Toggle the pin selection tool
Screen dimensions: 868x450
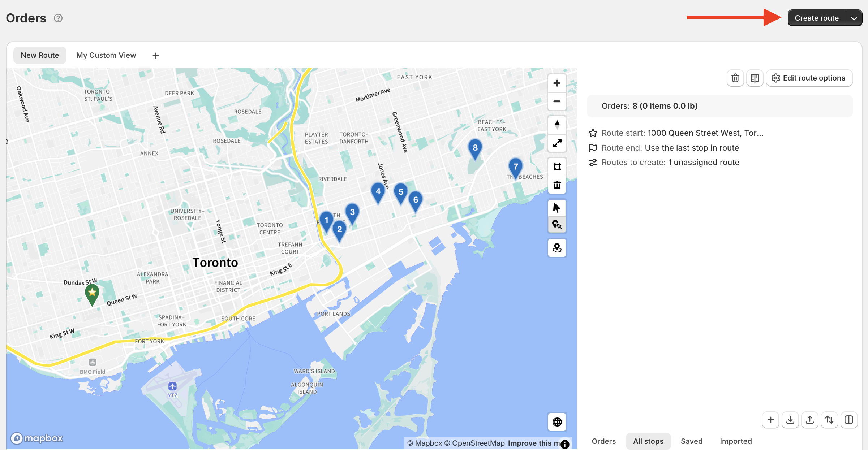557,225
